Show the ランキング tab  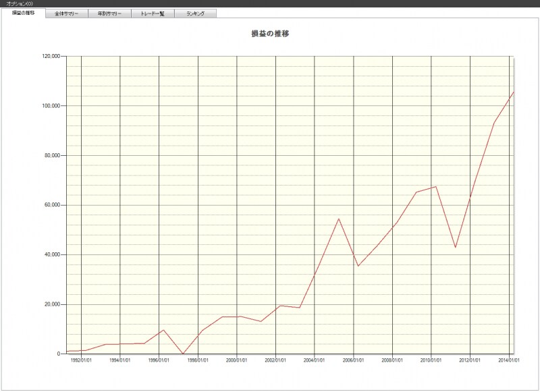[195, 13]
